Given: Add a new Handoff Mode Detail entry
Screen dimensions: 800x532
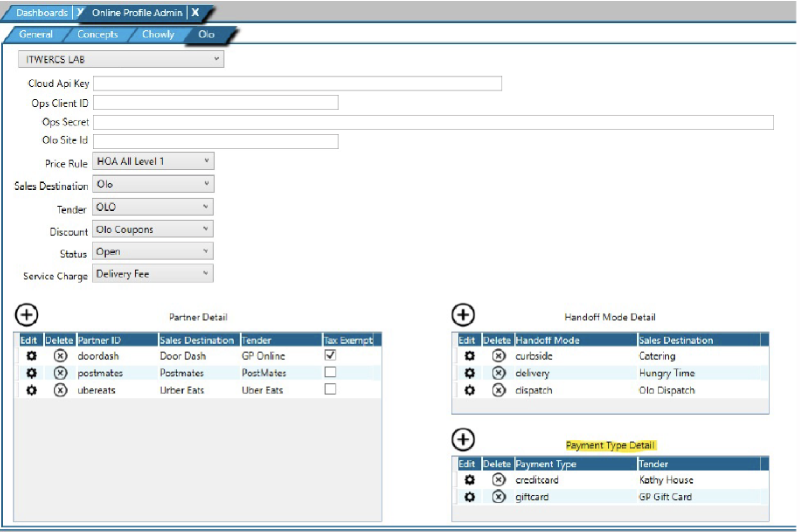Looking at the screenshot, I should coord(463,315).
